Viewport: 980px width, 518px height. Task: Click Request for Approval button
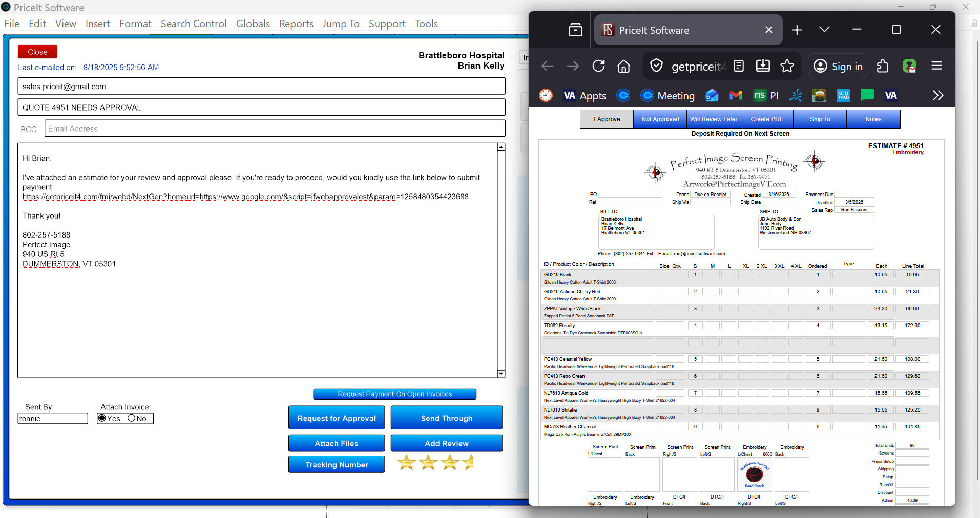[x=337, y=418]
